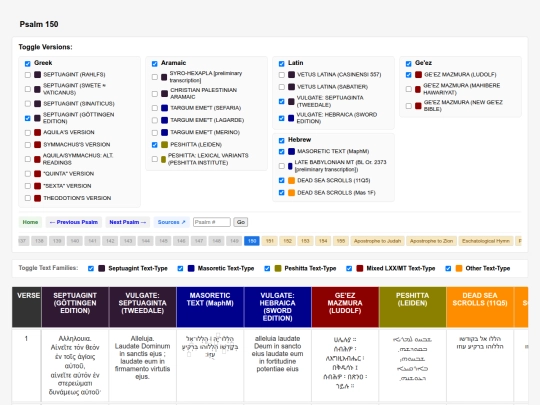Viewport: 540px width, 405px height.
Task: Open the Sources link
Action: [x=172, y=222]
